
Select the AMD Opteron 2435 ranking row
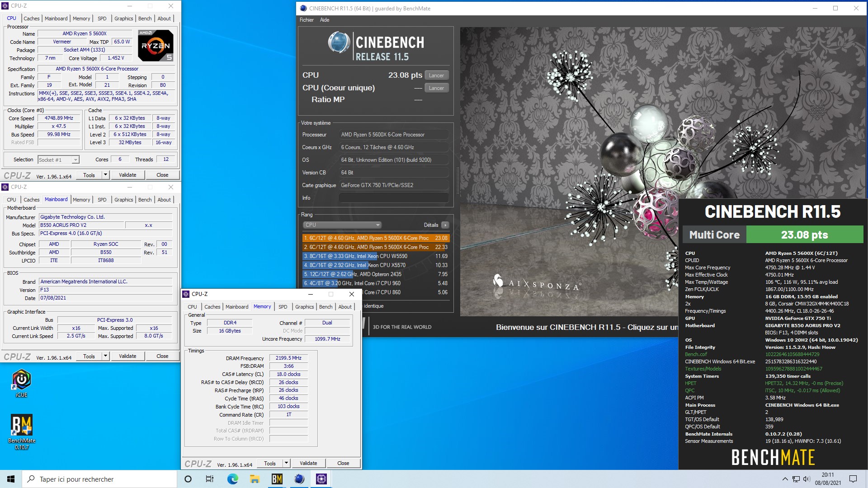point(376,274)
